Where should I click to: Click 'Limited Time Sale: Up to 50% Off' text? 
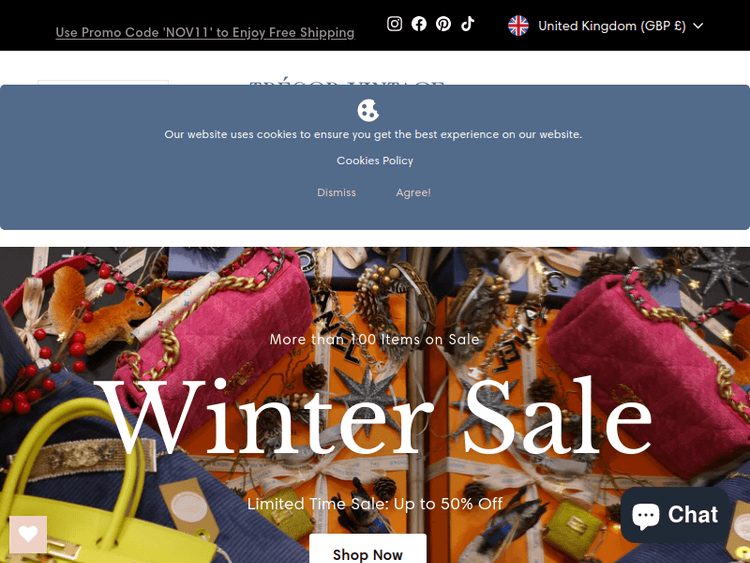(375, 504)
